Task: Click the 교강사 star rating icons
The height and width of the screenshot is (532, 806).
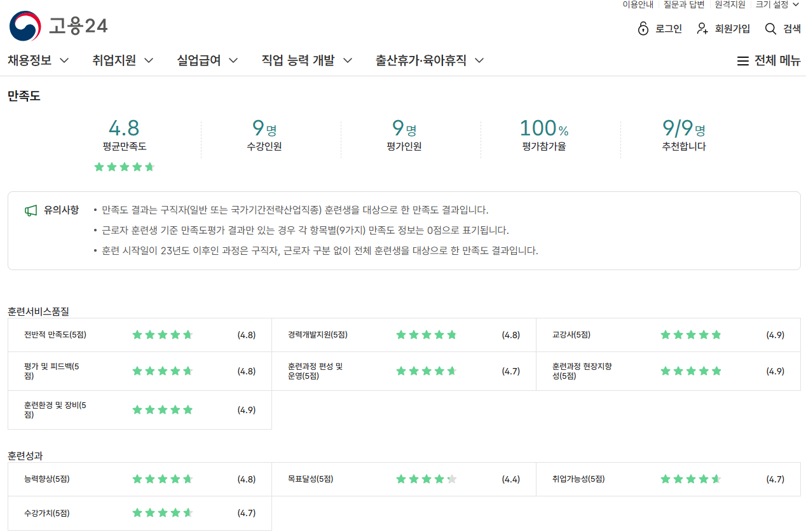Action: pyautogui.click(x=691, y=335)
